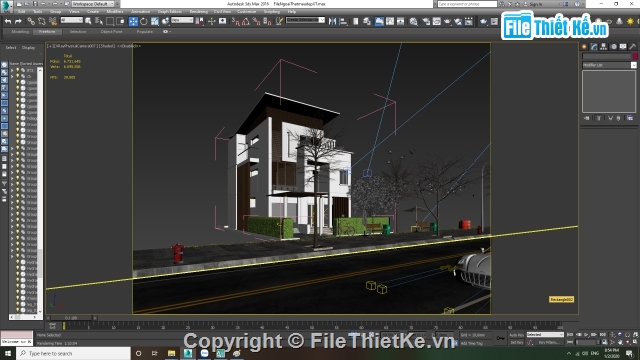The height and width of the screenshot is (360, 640).
Task: Click the Redo arrow in main toolbar
Action: point(18,21)
